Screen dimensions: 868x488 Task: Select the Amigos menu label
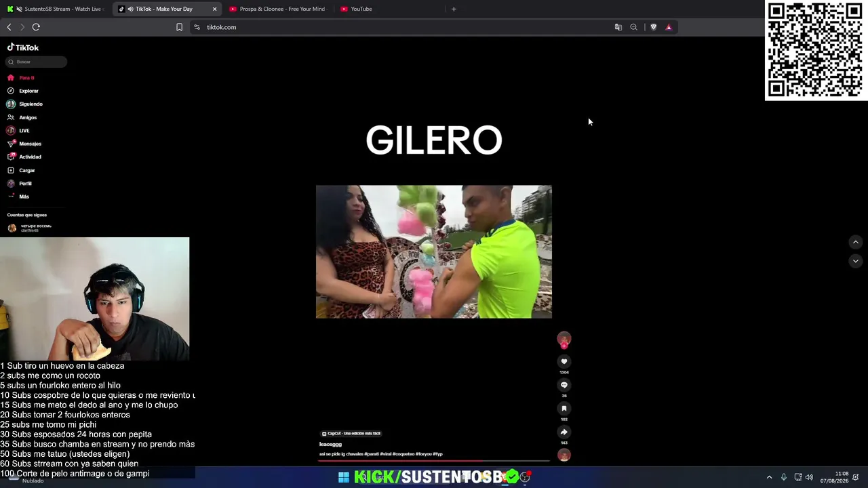[28, 117]
